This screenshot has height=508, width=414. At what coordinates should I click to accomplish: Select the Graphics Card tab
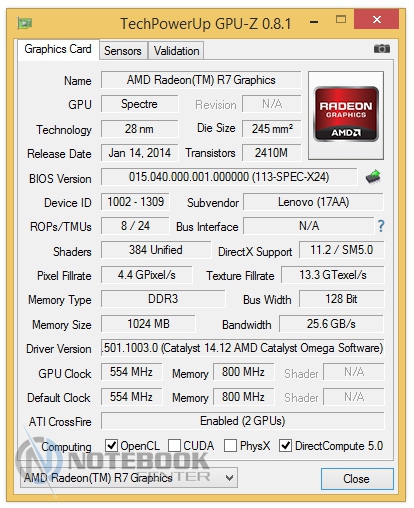pyautogui.click(x=58, y=49)
